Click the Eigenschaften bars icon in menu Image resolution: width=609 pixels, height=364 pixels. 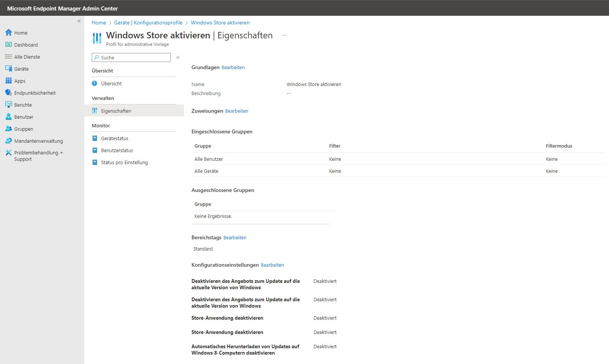pyautogui.click(x=95, y=111)
